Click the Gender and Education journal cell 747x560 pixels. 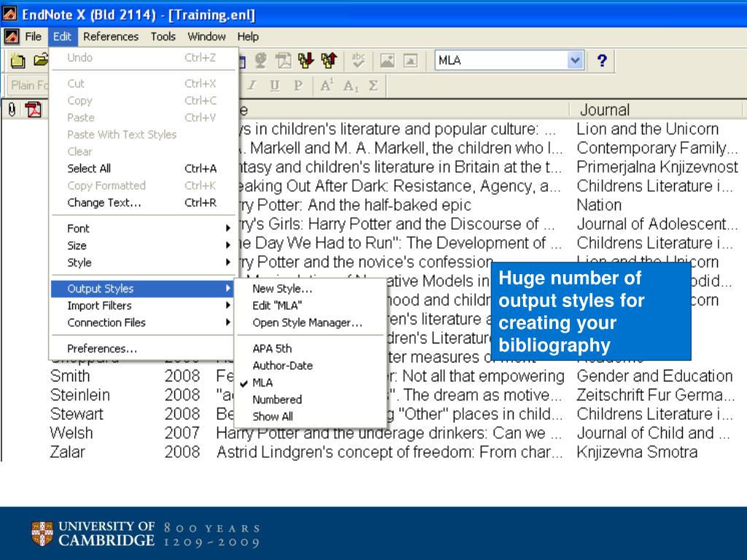click(654, 376)
